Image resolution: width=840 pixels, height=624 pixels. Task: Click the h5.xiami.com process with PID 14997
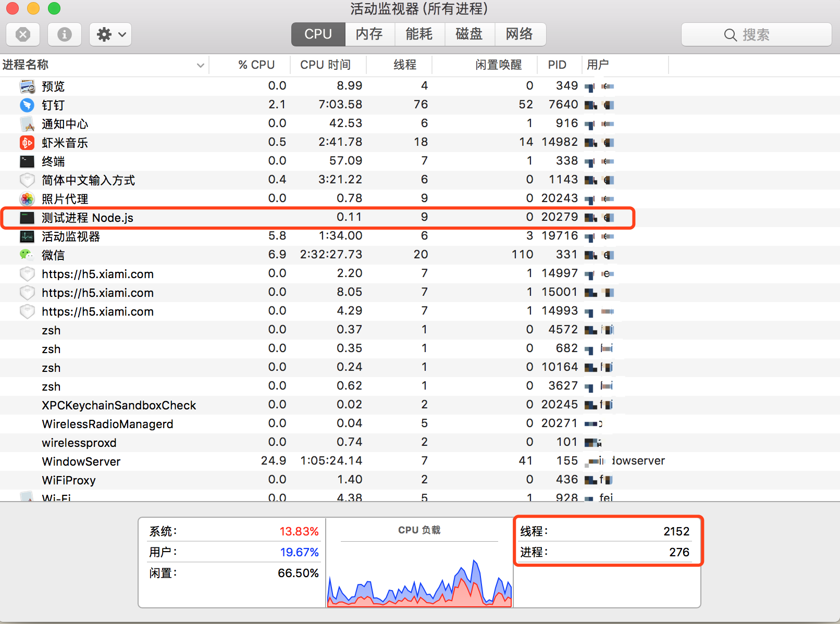(x=98, y=274)
